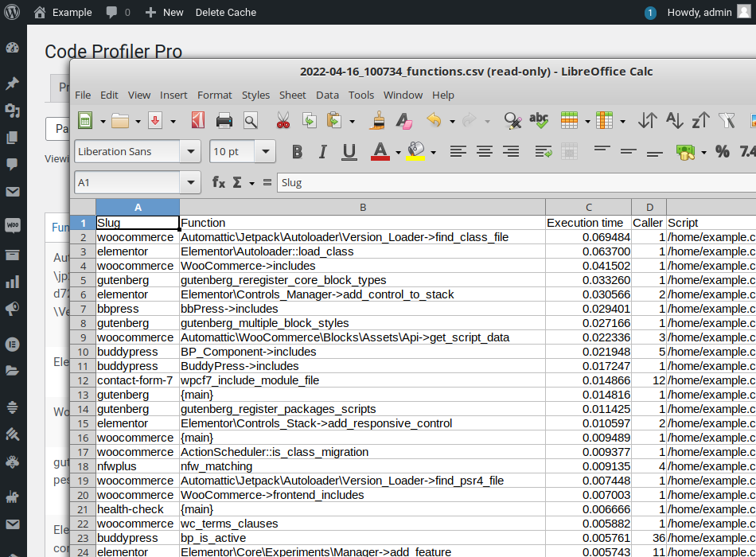Open the Edit menu in Calc
756x557 pixels.
pos(109,95)
